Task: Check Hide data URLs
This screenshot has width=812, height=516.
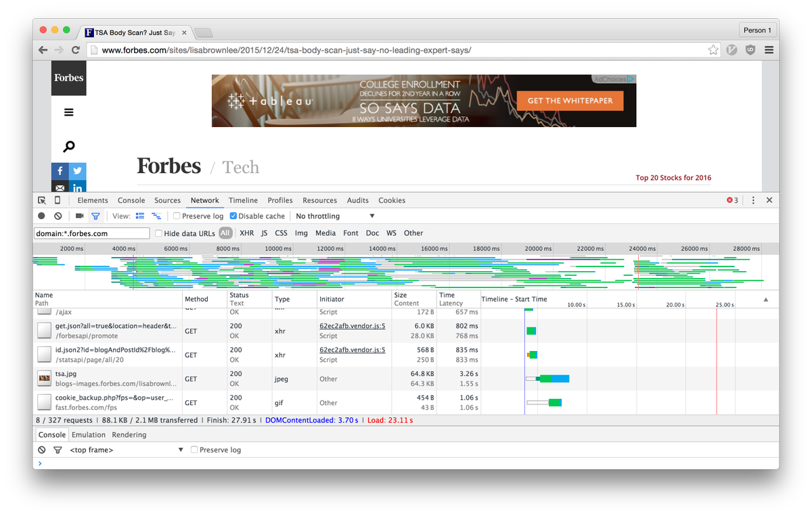Action: point(159,233)
